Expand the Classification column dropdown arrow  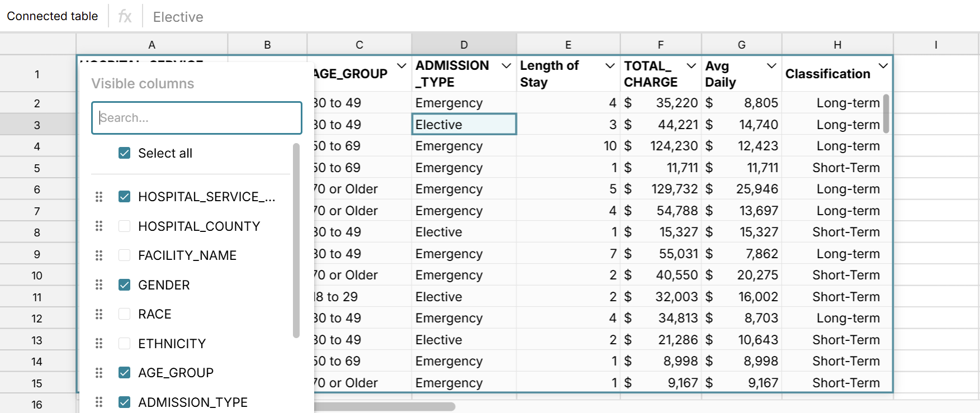click(883, 66)
